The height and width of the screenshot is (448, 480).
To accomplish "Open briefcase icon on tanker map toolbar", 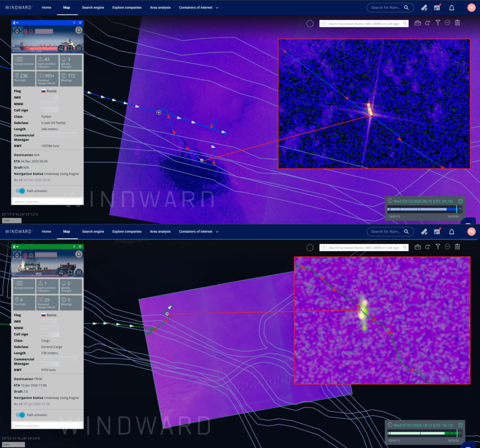I will click(x=418, y=23).
